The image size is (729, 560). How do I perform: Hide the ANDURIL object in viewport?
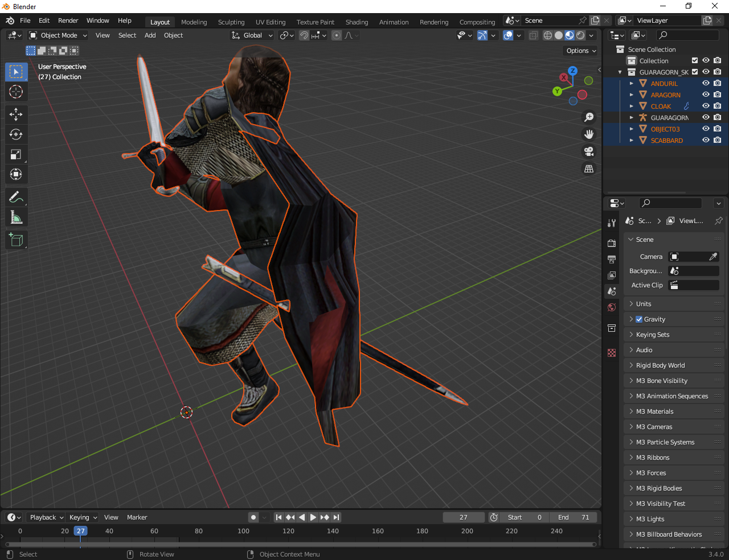tap(706, 83)
